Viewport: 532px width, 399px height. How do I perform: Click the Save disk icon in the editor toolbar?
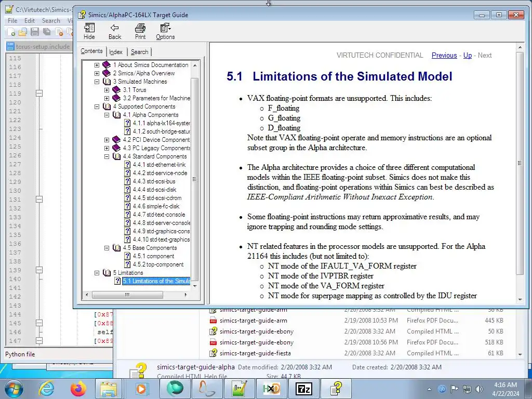[35, 32]
